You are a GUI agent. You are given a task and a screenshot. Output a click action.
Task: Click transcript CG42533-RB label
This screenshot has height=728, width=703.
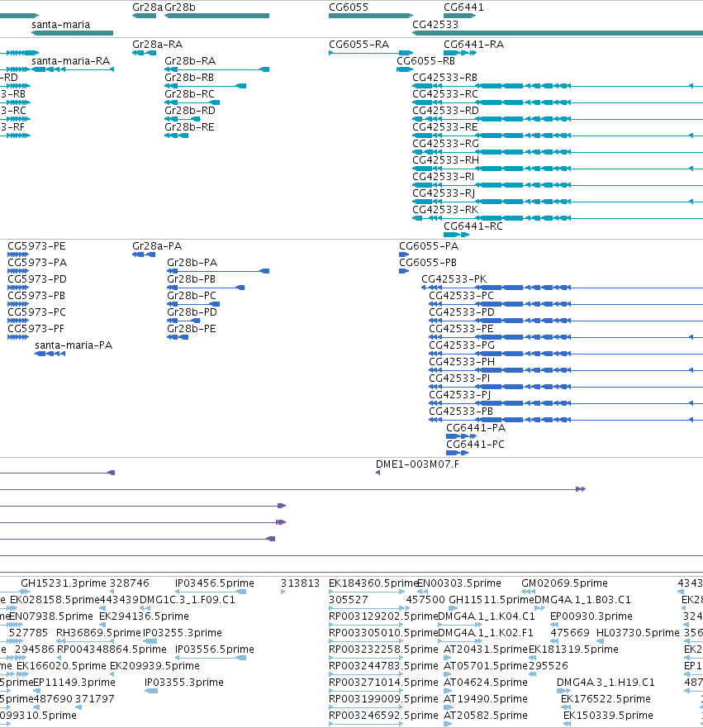pyautogui.click(x=445, y=78)
